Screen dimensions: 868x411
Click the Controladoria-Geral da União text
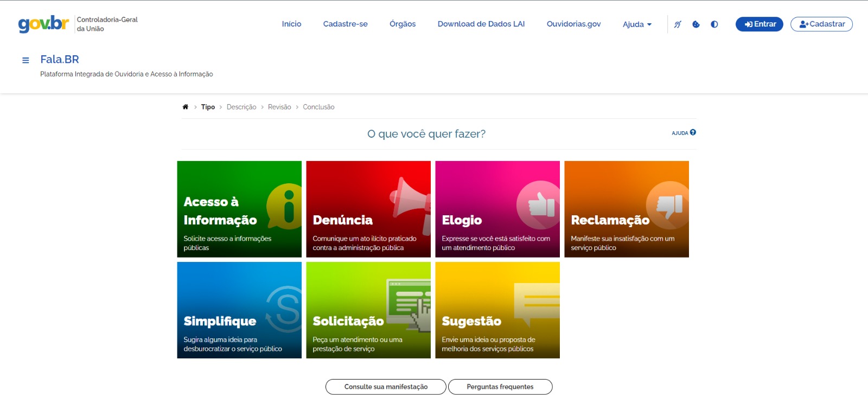point(107,24)
